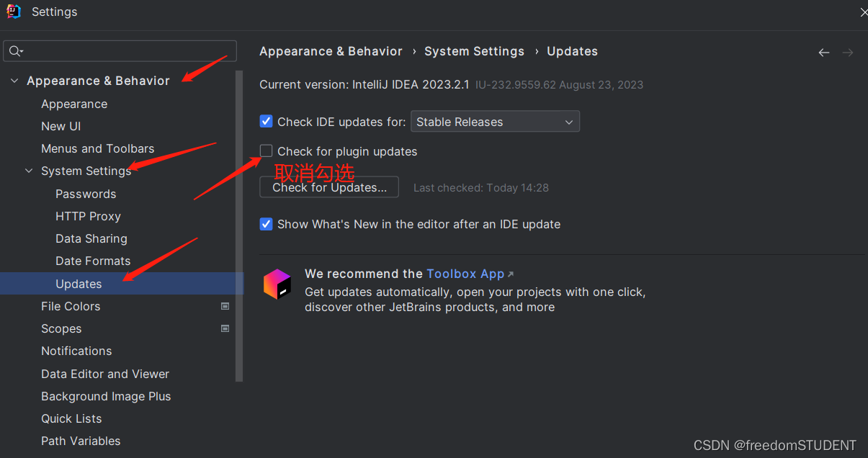
Task: Click the external link arrow after Toolbox App
Action: [510, 274]
